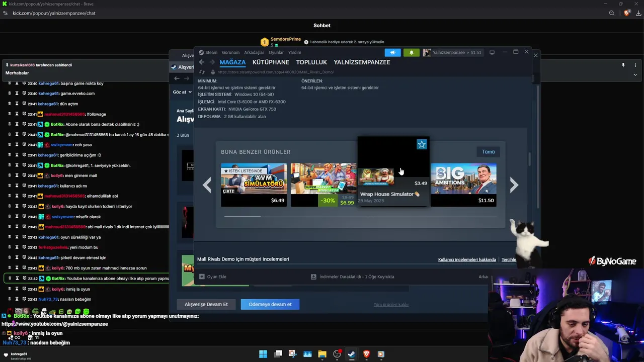Open the Görünüm menu

point(231,52)
